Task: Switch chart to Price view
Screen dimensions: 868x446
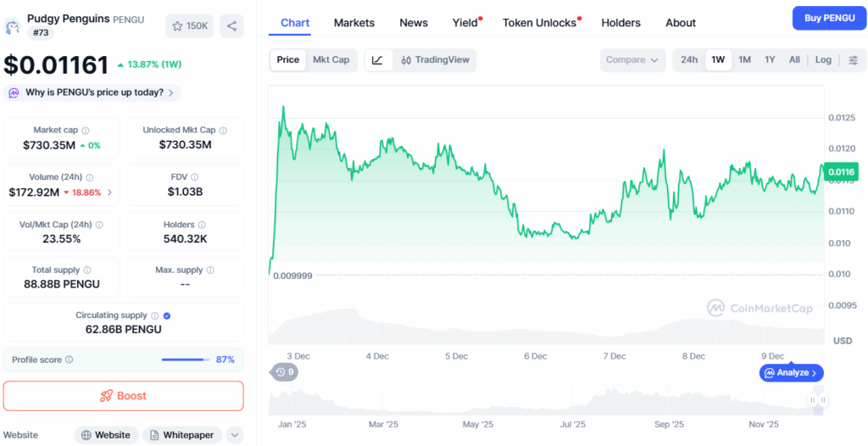Action: [288, 60]
